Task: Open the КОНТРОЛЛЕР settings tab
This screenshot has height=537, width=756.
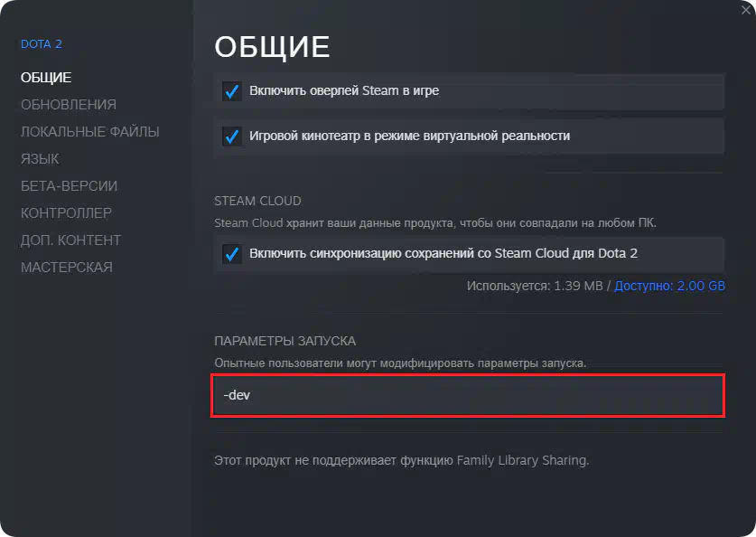Action: tap(66, 213)
